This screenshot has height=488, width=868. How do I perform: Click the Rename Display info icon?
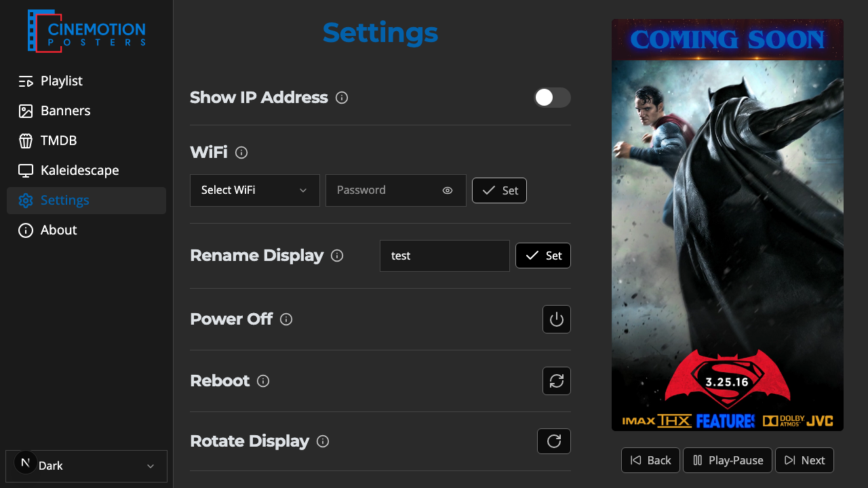point(337,256)
